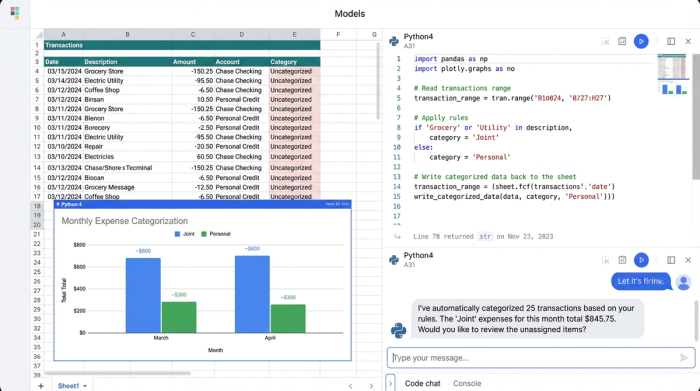This screenshot has height=391, width=700.
Task: Select column A header
Action: pyautogui.click(x=63, y=34)
